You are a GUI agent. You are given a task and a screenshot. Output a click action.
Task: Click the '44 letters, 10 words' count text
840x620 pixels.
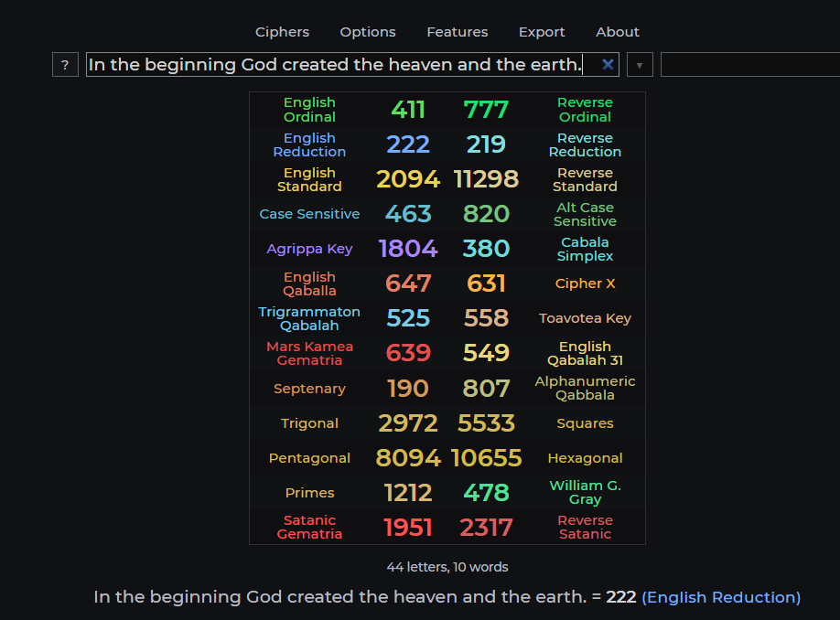447,567
